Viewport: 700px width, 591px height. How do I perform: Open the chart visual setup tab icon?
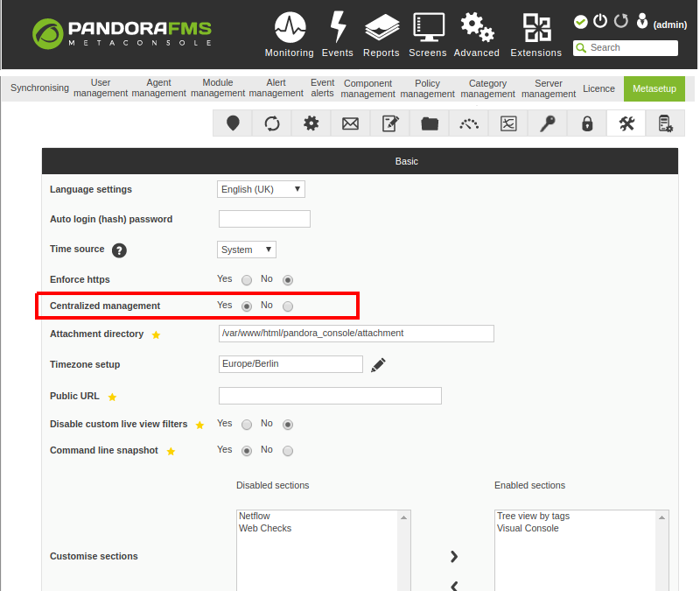(x=508, y=123)
